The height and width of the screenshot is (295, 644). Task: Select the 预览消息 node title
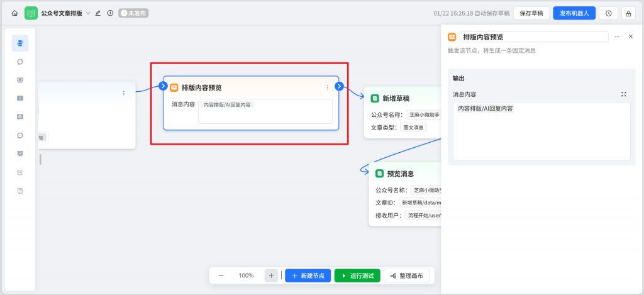(401, 174)
